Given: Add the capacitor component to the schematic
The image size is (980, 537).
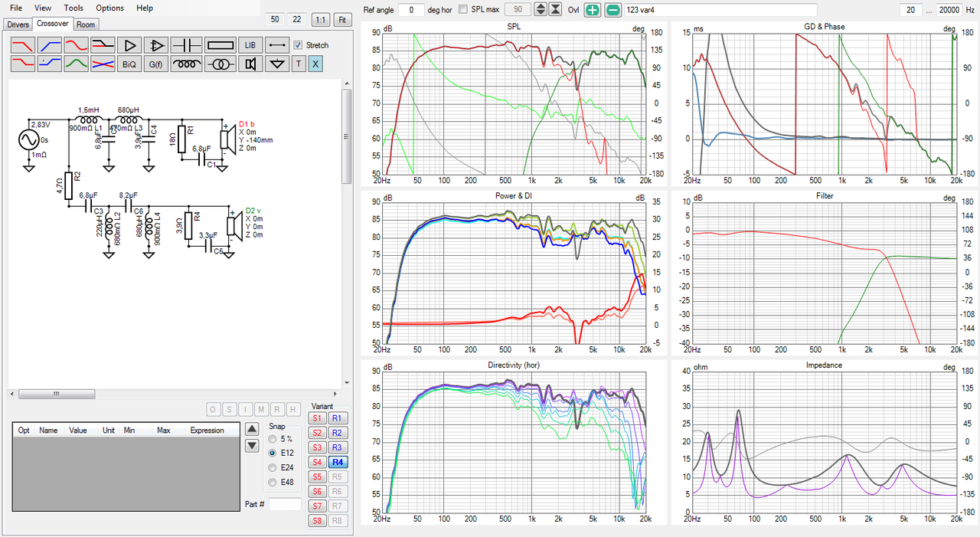Looking at the screenshot, I should coord(186,45).
